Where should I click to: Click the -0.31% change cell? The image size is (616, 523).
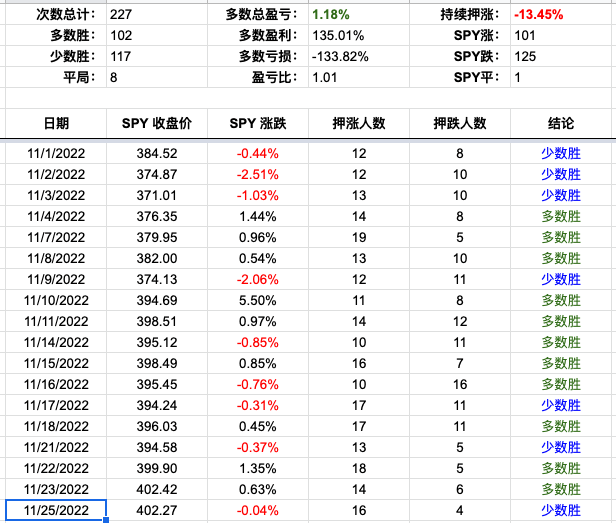[x=258, y=406]
